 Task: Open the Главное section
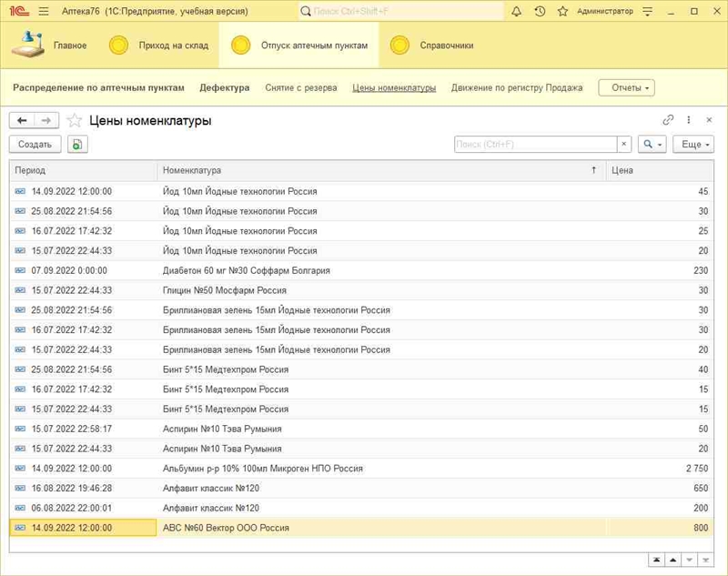tap(50, 45)
